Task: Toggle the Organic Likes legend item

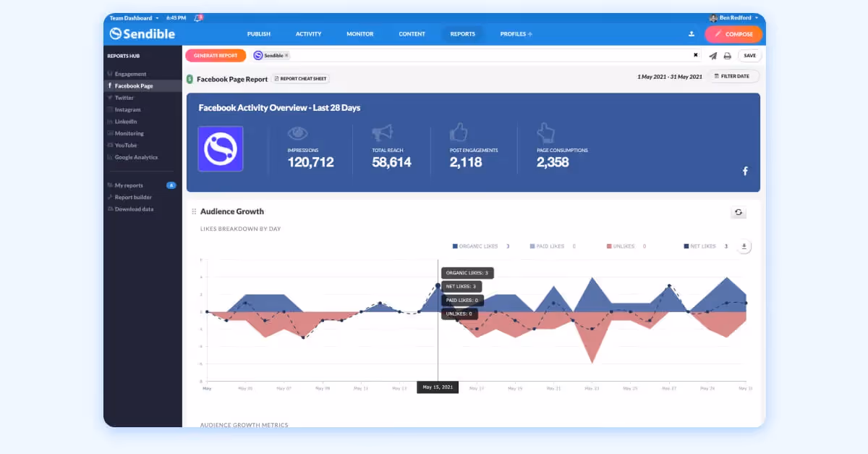Action: tap(480, 246)
